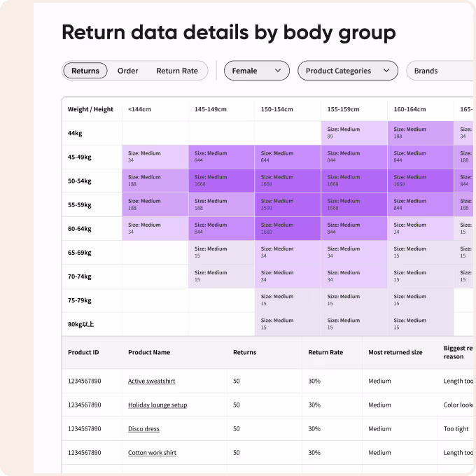Click the 145-149cm column header
The height and width of the screenshot is (476, 476).
pos(211,109)
